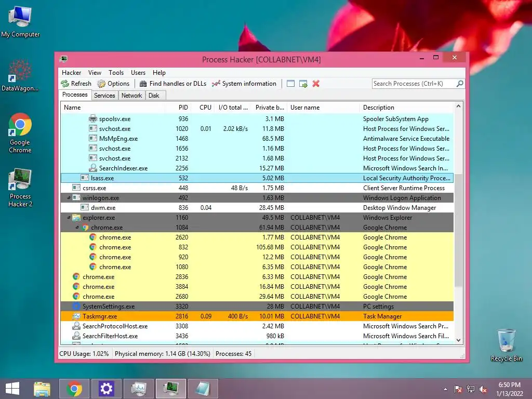Click the scroll down arrow
The width and height of the screenshot is (532, 399).
(458, 340)
